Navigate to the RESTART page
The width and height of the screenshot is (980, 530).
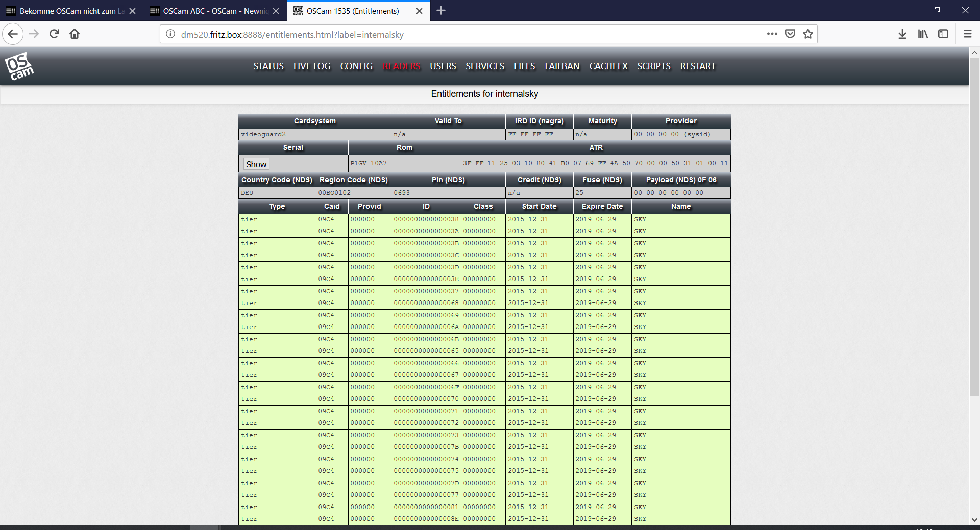point(697,66)
